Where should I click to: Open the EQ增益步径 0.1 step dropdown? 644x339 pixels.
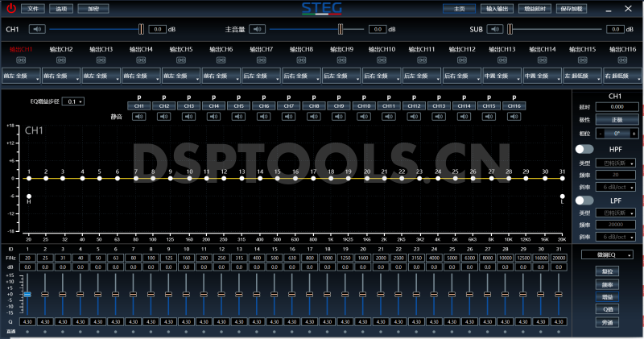(75, 102)
